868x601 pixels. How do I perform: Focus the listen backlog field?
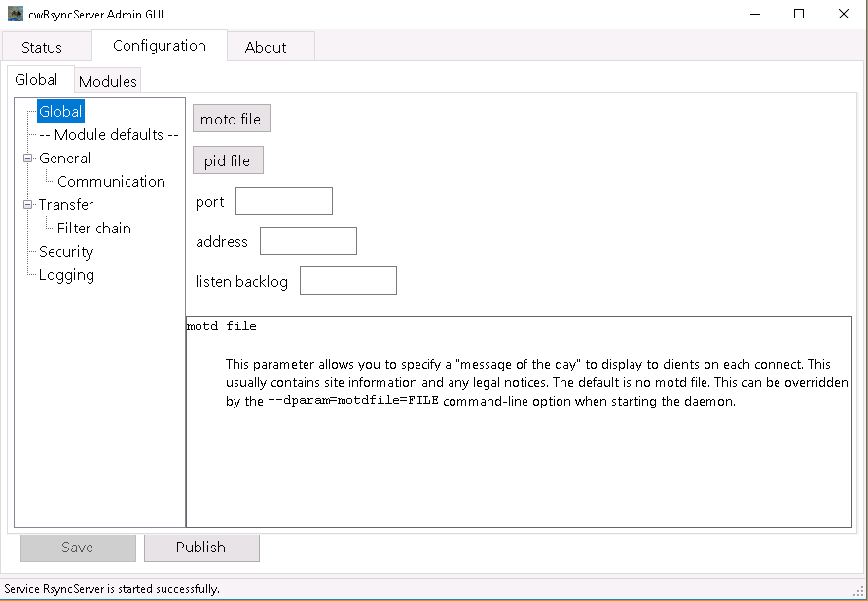point(347,280)
